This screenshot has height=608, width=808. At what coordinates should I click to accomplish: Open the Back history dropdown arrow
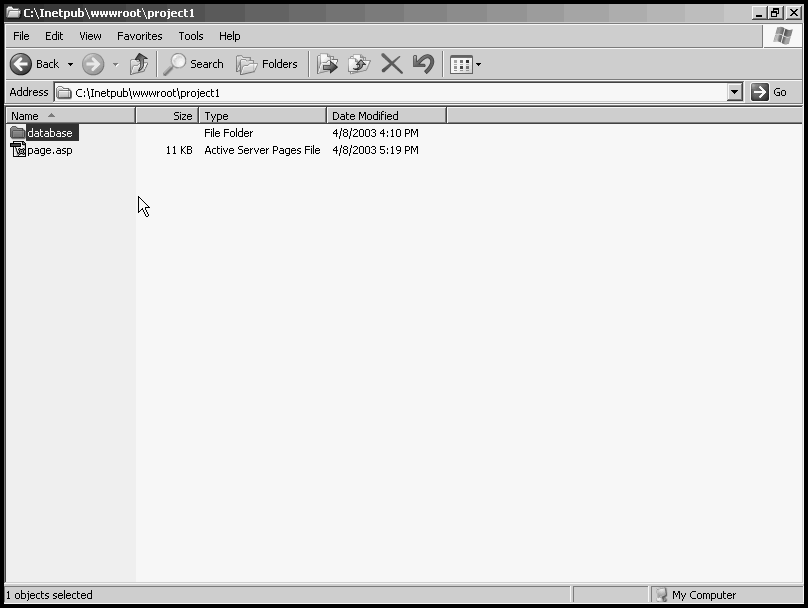(71, 64)
